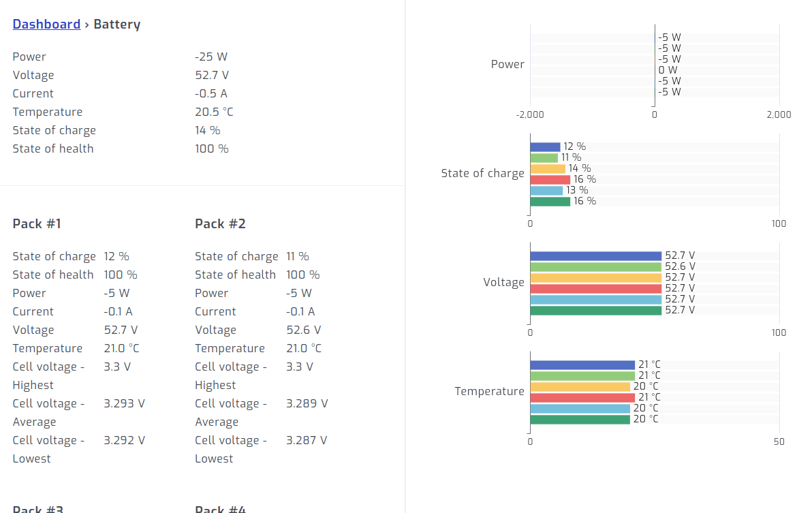Click the Pack #1 heading

point(37,224)
